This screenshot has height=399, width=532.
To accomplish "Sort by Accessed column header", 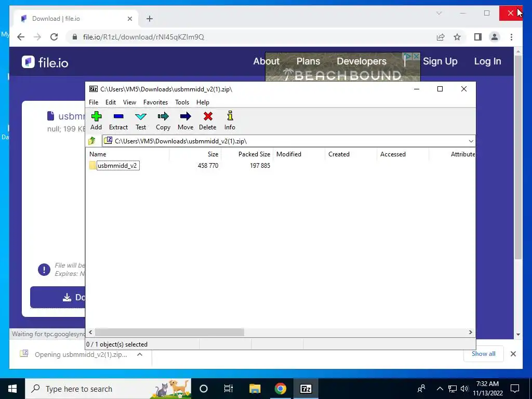I will 403,154.
